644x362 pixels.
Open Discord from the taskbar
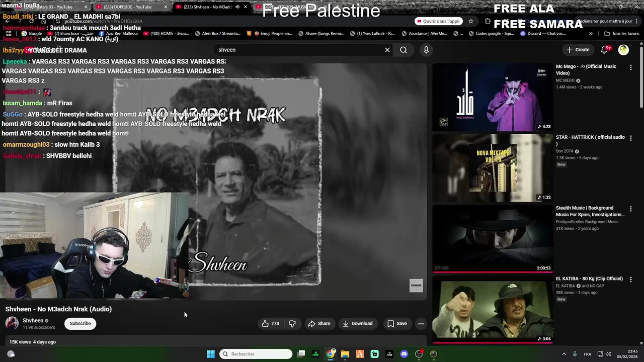404,354
